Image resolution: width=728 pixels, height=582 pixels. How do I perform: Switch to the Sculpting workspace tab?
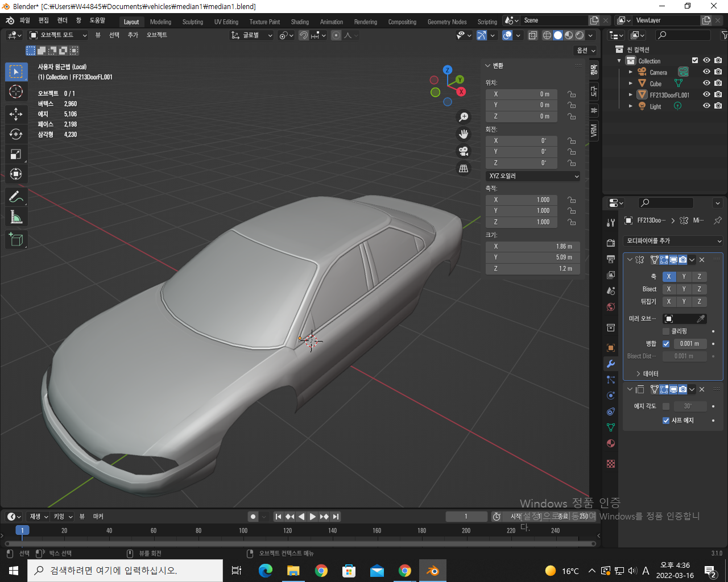click(x=192, y=22)
